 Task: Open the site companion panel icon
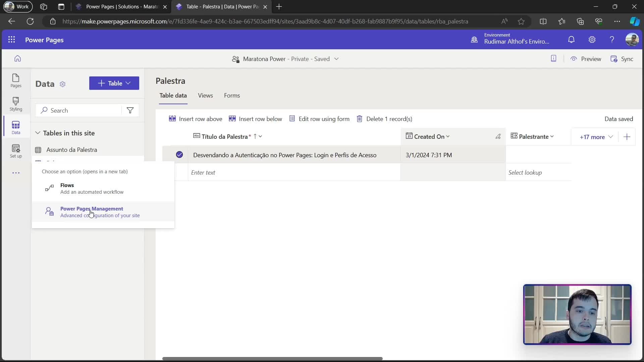(553, 59)
